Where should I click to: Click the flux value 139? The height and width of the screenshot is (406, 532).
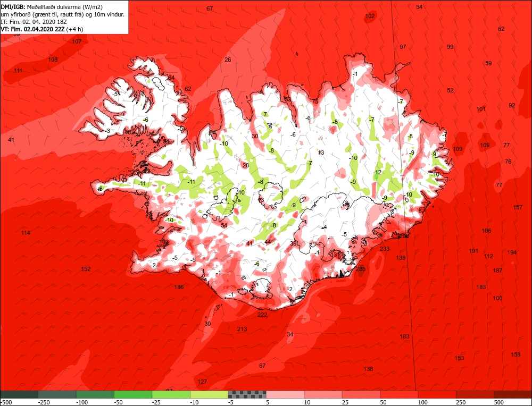401,258
